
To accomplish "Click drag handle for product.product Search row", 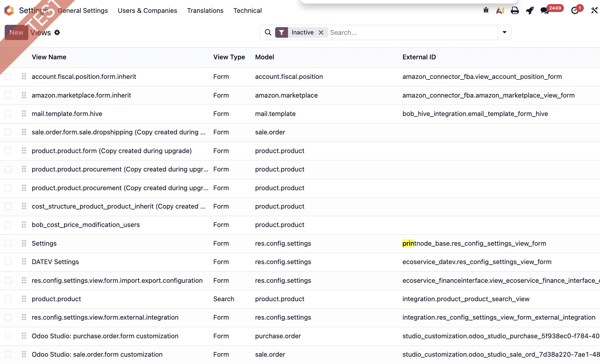I will point(24,299).
